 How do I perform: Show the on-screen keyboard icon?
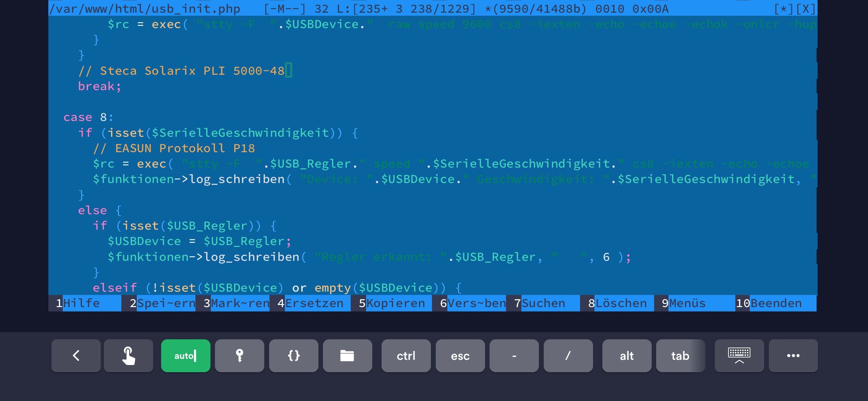[739, 356]
